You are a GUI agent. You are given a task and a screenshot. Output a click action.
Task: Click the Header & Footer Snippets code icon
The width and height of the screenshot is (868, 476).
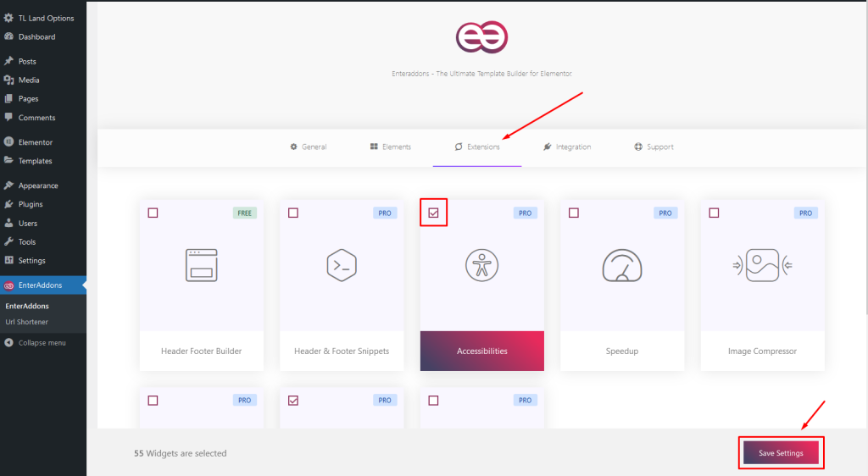(342, 265)
